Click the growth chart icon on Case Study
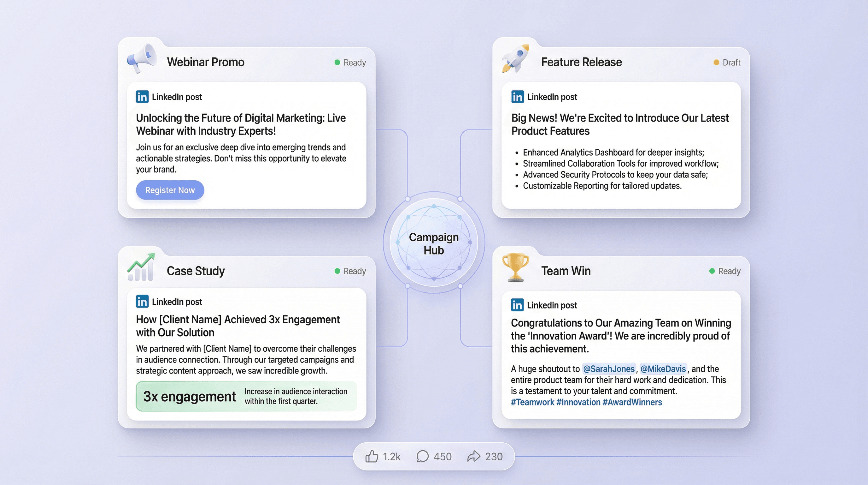 tap(142, 267)
